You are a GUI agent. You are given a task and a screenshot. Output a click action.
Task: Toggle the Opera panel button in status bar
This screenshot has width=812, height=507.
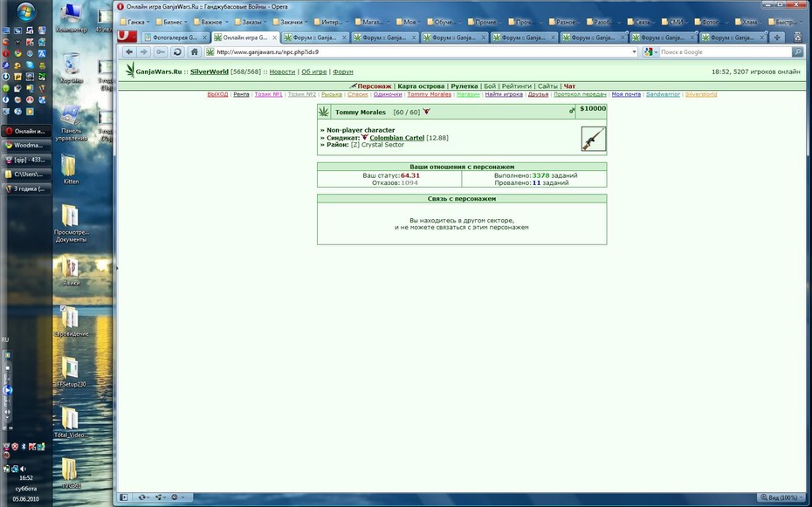[x=124, y=497]
